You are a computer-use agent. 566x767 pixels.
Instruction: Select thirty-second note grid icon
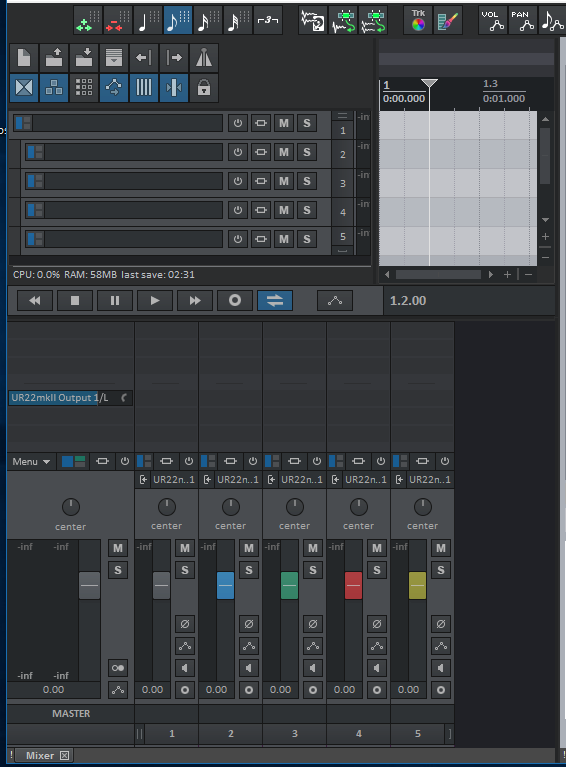pos(238,21)
